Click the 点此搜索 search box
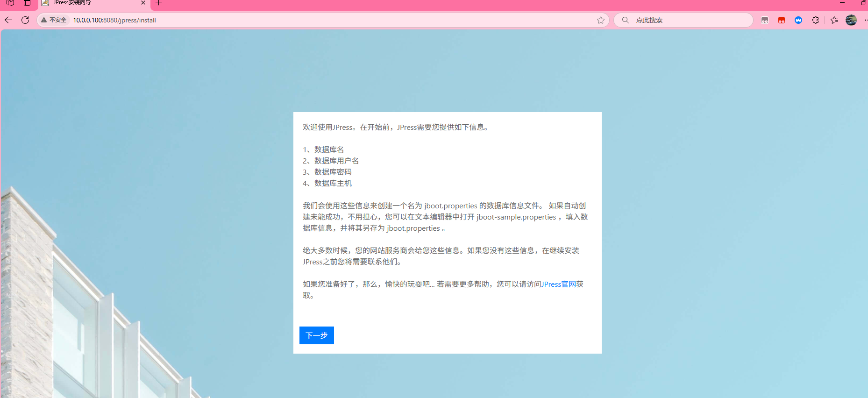Screen dimensions: 868x398 click(x=683, y=20)
